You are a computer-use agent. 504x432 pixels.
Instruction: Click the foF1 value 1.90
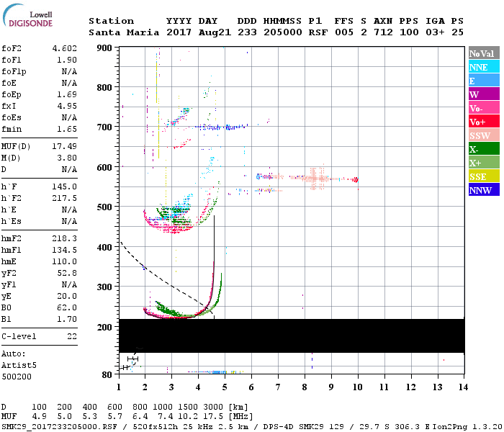click(x=67, y=60)
